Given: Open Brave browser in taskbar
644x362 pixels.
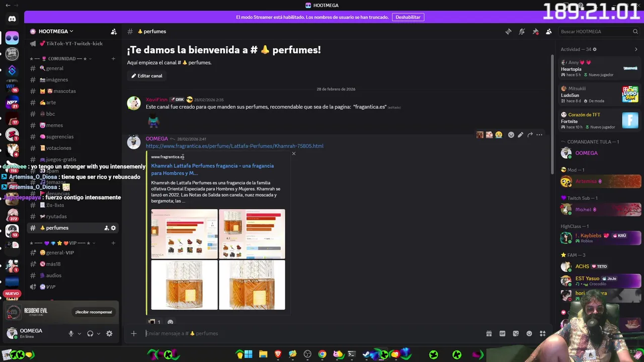Looking at the screenshot, I should [278, 354].
